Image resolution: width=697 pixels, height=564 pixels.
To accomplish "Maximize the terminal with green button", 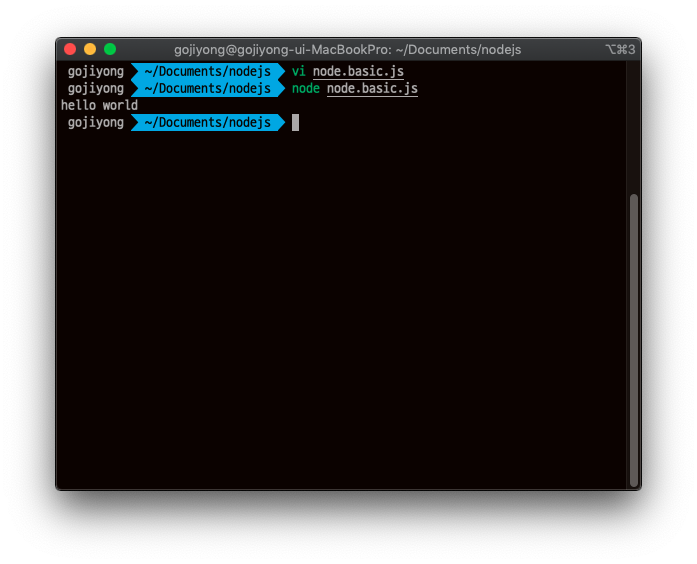I will (110, 49).
